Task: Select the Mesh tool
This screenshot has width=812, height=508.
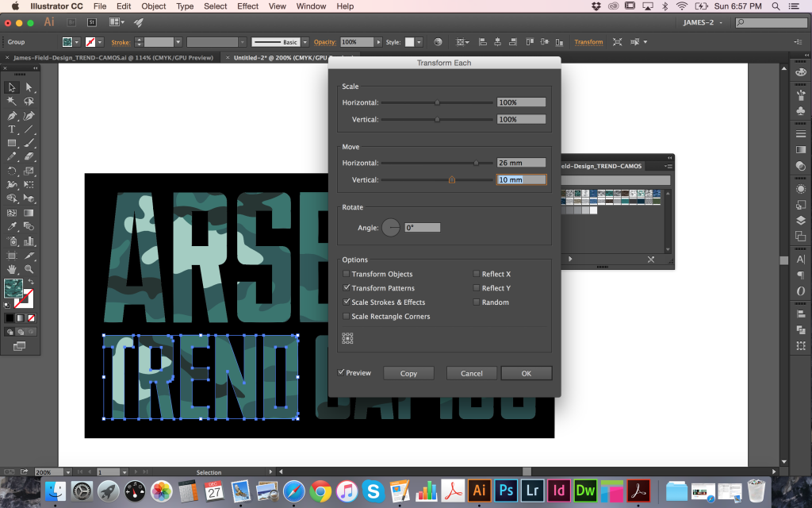Action: 11,213
